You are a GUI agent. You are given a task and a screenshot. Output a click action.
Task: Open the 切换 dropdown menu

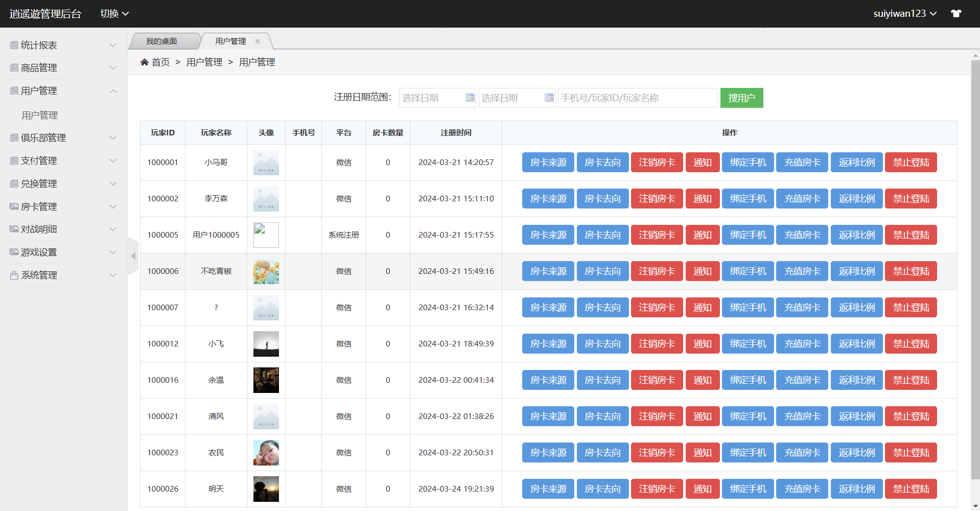coord(114,14)
